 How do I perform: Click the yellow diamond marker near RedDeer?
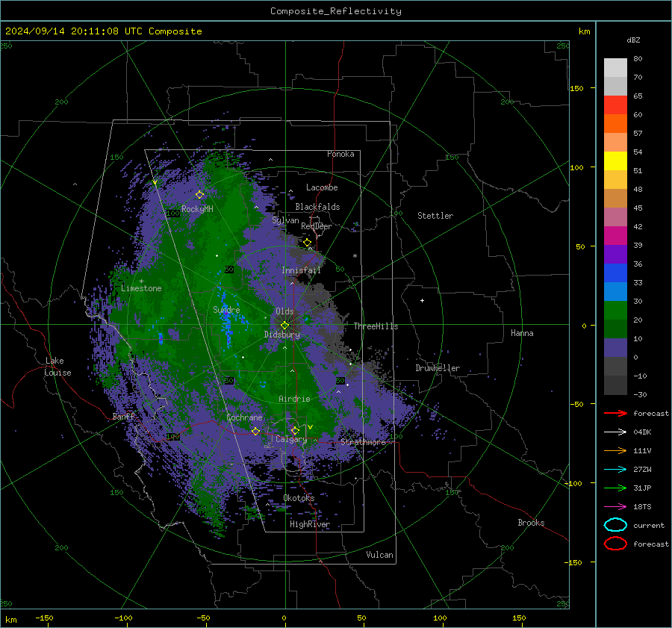(308, 243)
